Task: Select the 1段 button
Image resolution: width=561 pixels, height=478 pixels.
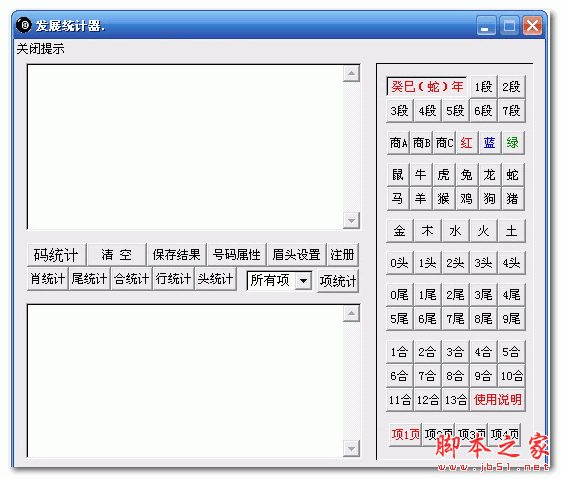Action: click(x=483, y=87)
